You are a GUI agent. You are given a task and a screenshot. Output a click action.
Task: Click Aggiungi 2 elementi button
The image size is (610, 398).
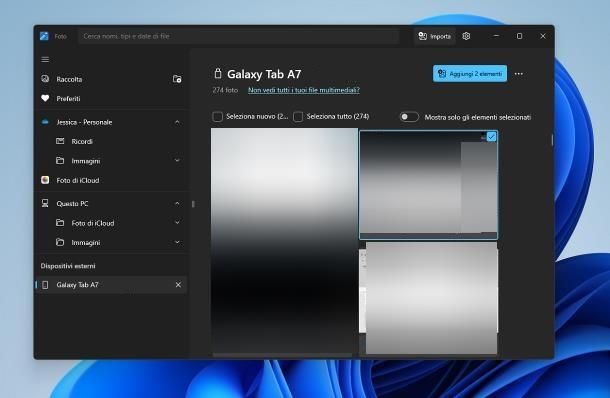(x=470, y=74)
